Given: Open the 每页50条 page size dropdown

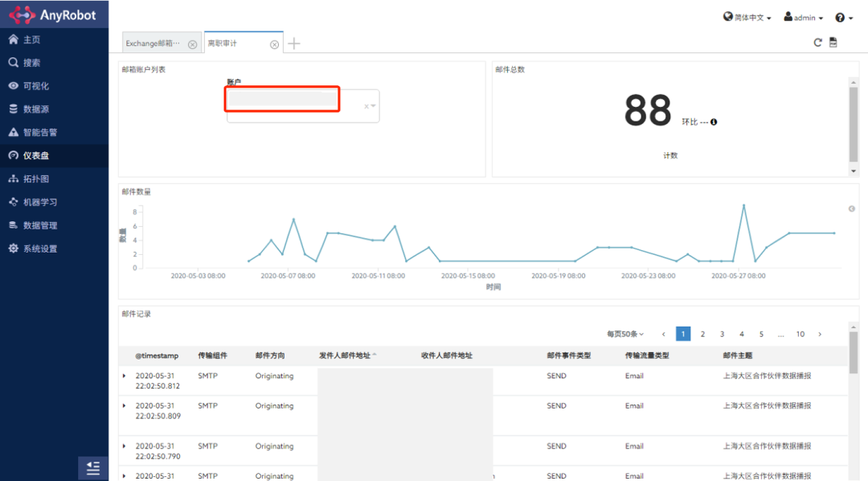Looking at the screenshot, I should 625,334.
